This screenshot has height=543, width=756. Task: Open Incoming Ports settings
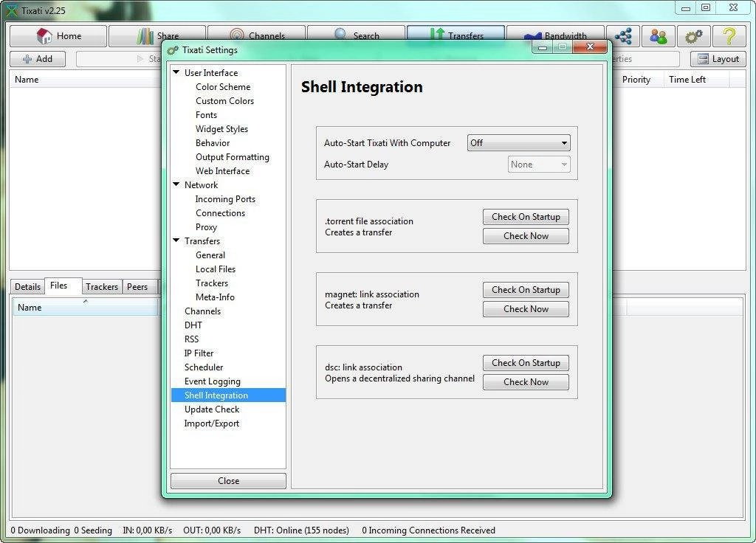pyautogui.click(x=225, y=199)
